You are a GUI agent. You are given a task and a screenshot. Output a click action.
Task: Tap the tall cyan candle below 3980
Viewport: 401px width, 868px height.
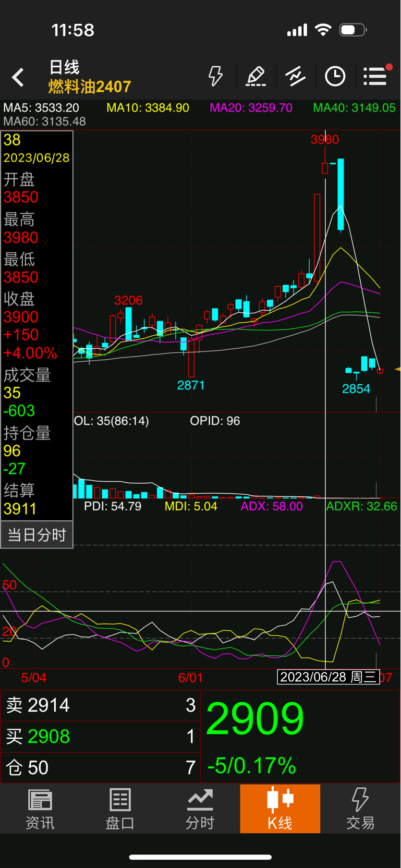(x=341, y=194)
